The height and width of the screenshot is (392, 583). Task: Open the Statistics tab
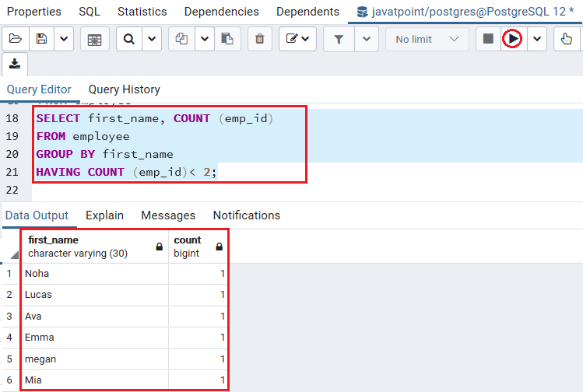pyautogui.click(x=142, y=12)
